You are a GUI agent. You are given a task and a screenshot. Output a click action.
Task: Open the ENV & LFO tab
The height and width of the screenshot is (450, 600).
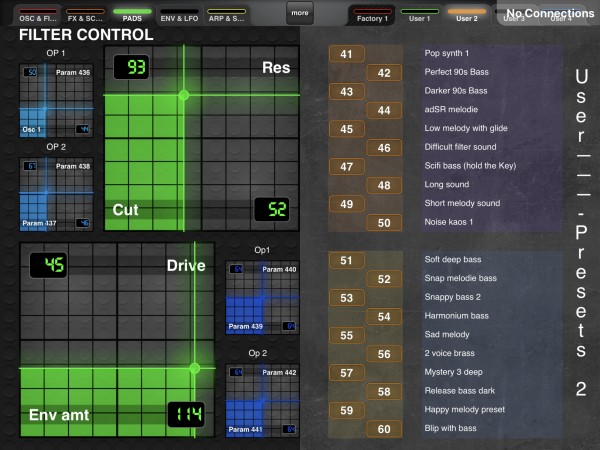[x=179, y=15]
